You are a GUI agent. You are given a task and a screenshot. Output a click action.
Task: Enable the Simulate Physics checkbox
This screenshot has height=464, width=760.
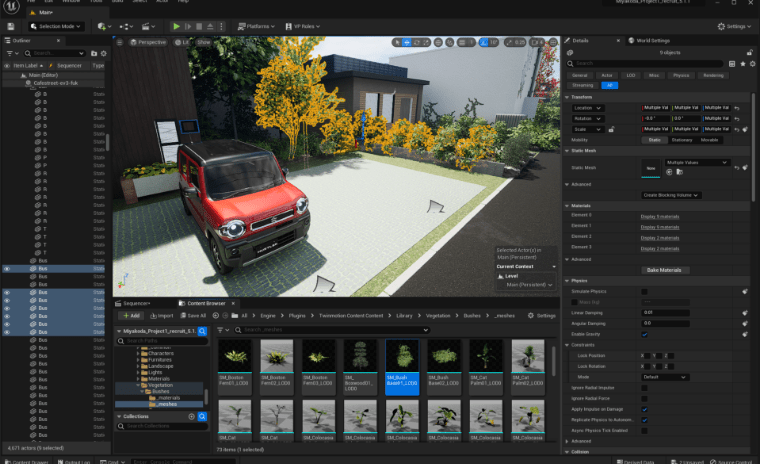coord(644,292)
